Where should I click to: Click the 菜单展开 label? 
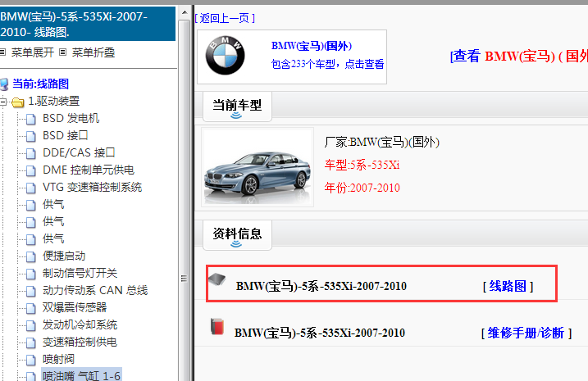click(33, 52)
